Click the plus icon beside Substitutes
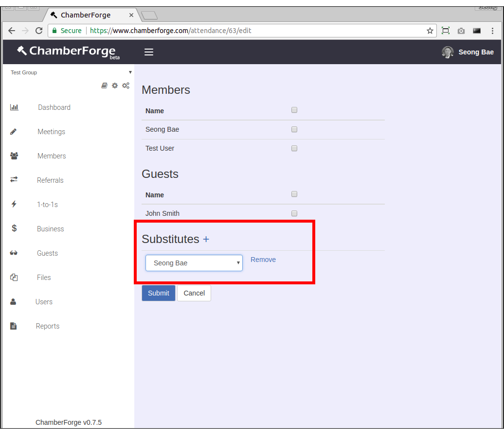The width and height of the screenshot is (504, 435). pos(206,239)
